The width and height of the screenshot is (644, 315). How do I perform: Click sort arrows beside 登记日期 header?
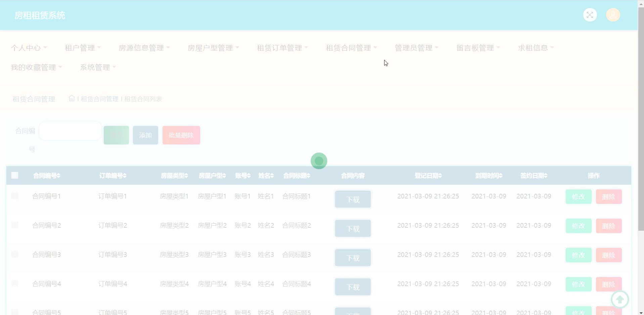pos(440,176)
